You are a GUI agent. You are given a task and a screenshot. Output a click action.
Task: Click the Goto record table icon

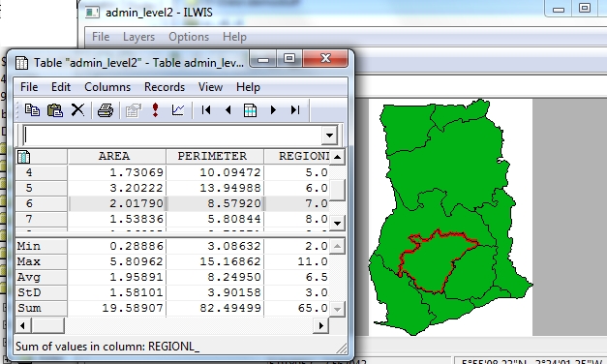click(x=250, y=110)
